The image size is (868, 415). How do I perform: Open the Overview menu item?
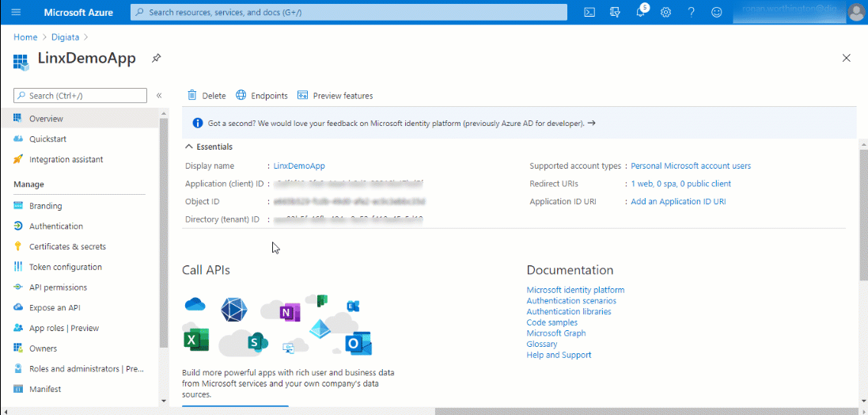coord(79,118)
